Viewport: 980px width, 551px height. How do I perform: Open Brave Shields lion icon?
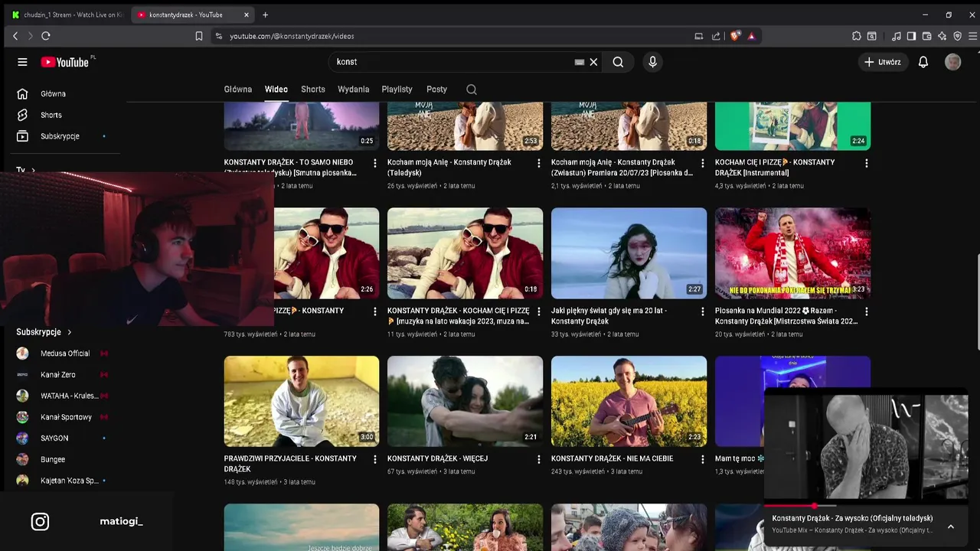735,36
